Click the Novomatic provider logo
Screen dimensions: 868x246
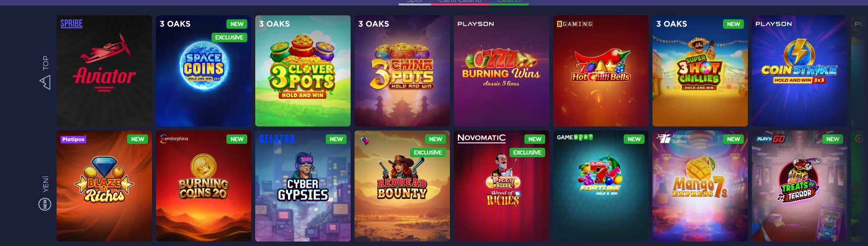[481, 138]
